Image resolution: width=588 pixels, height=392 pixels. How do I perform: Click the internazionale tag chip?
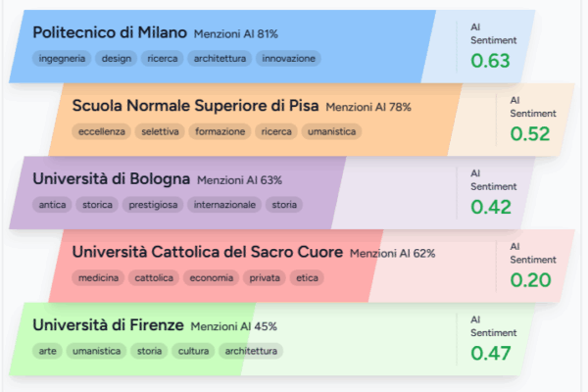[224, 205]
